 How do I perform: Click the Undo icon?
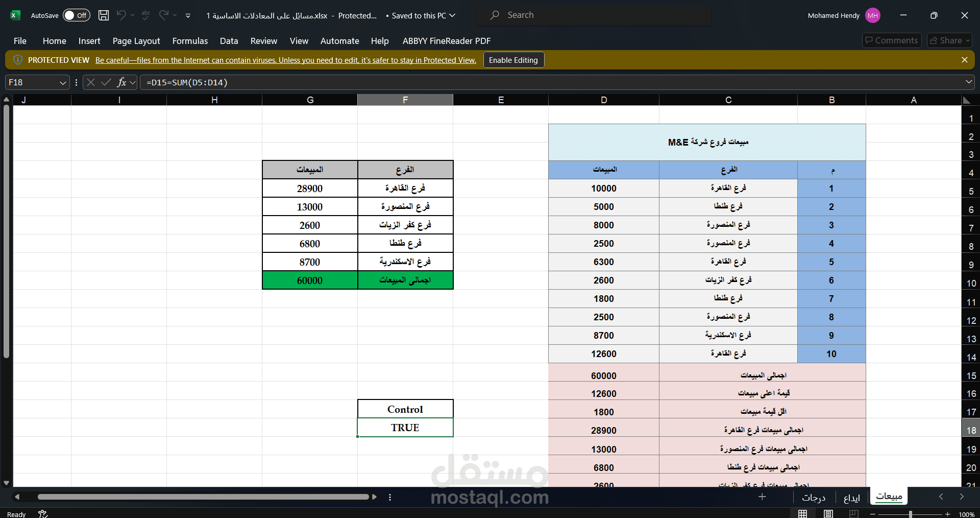(120, 15)
